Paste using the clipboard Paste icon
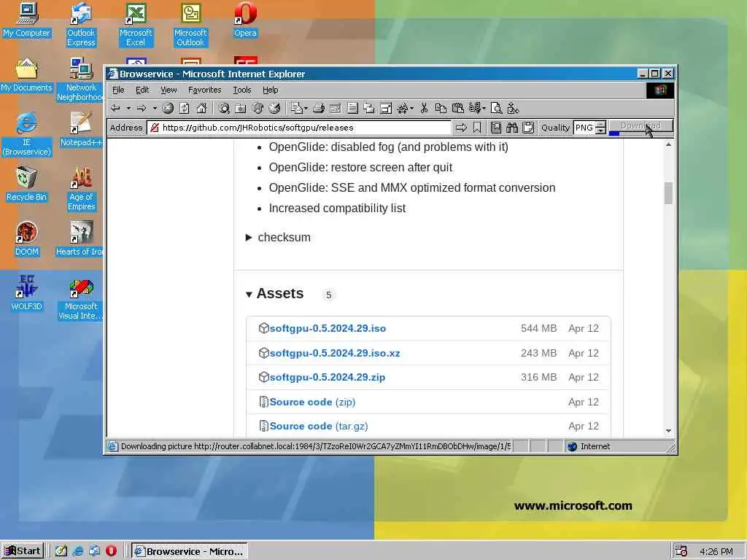747x560 pixels. pyautogui.click(x=458, y=109)
